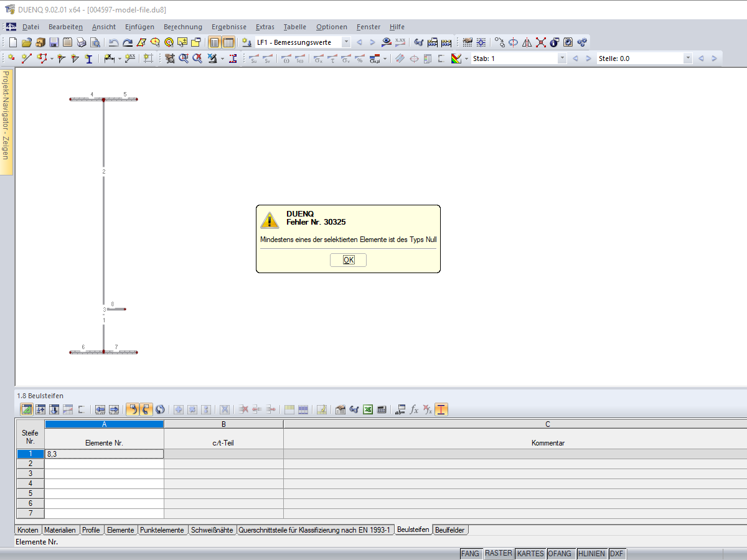Image resolution: width=747 pixels, height=560 pixels.
Task: Redo the last action
Action: [128, 42]
